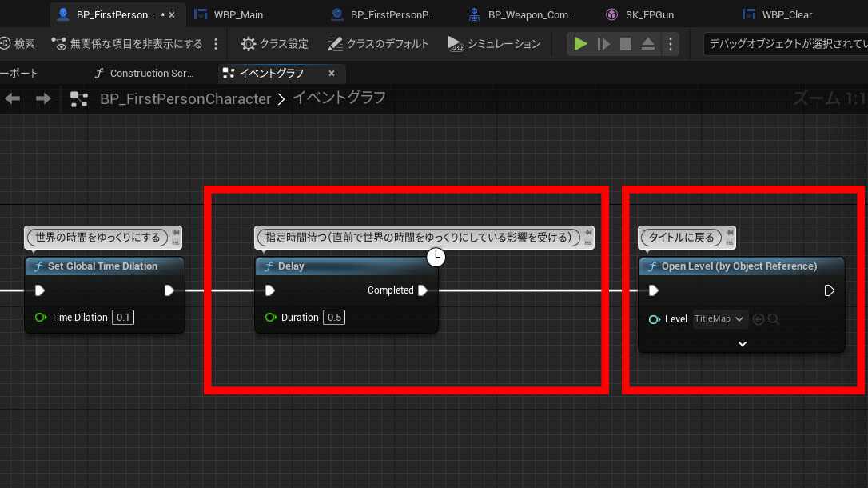
Task: Click browse-to-asset magnifier icon on Level pin
Action: pos(774,319)
